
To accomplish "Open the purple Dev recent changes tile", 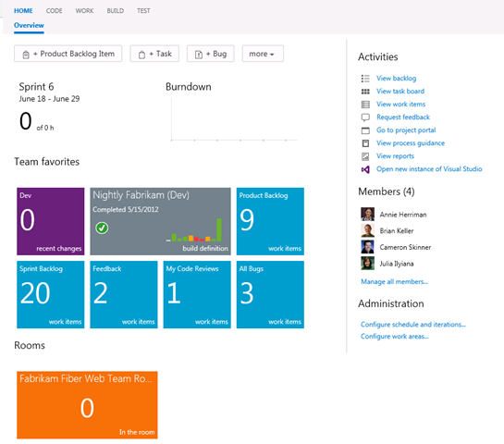I will click(x=51, y=221).
